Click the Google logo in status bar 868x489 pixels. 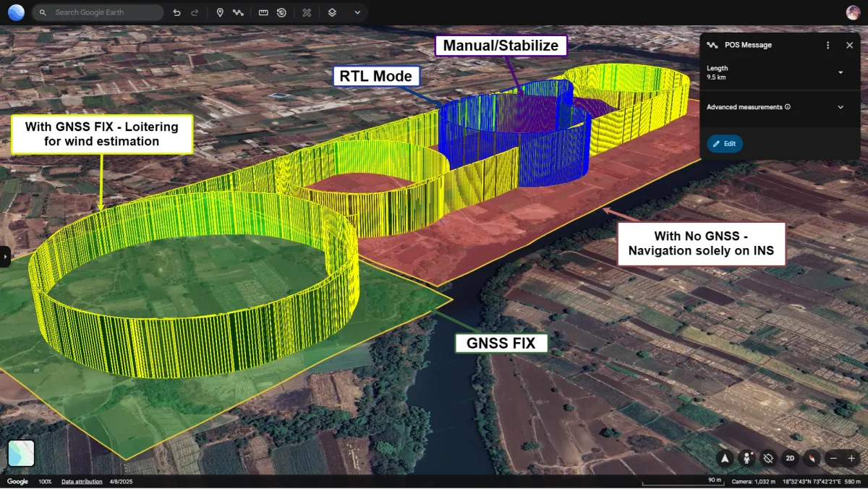(17, 482)
